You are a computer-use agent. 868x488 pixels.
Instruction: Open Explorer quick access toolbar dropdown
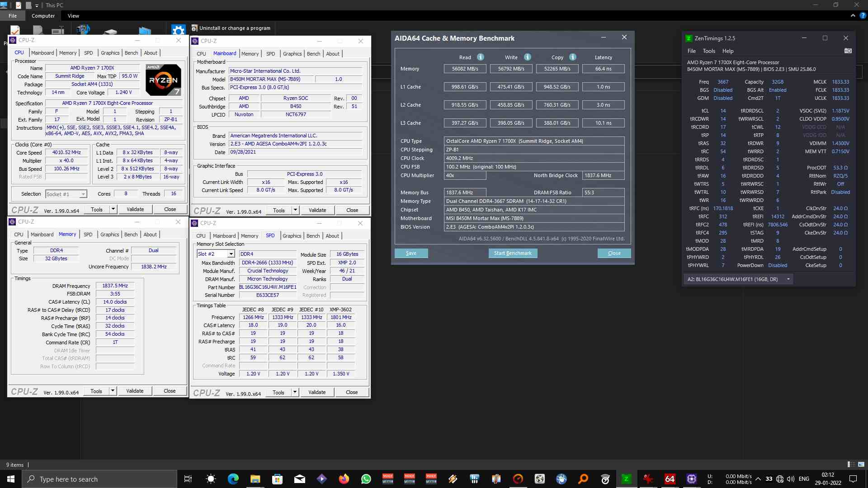(37, 5)
